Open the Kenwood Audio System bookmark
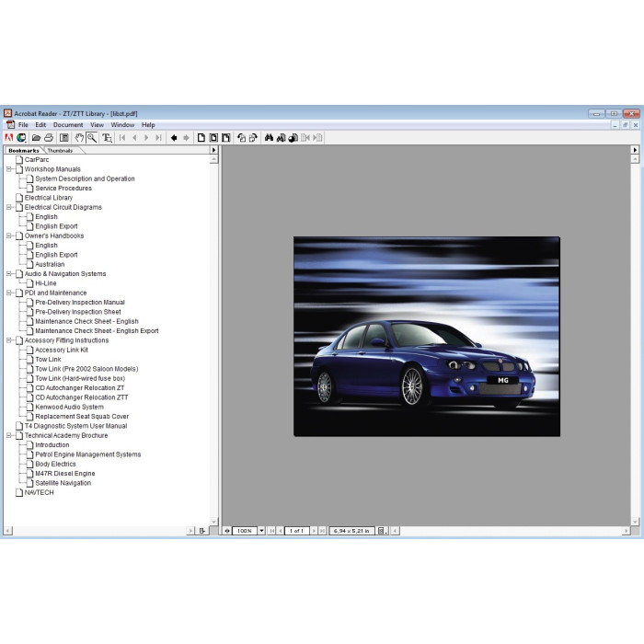 coord(69,407)
